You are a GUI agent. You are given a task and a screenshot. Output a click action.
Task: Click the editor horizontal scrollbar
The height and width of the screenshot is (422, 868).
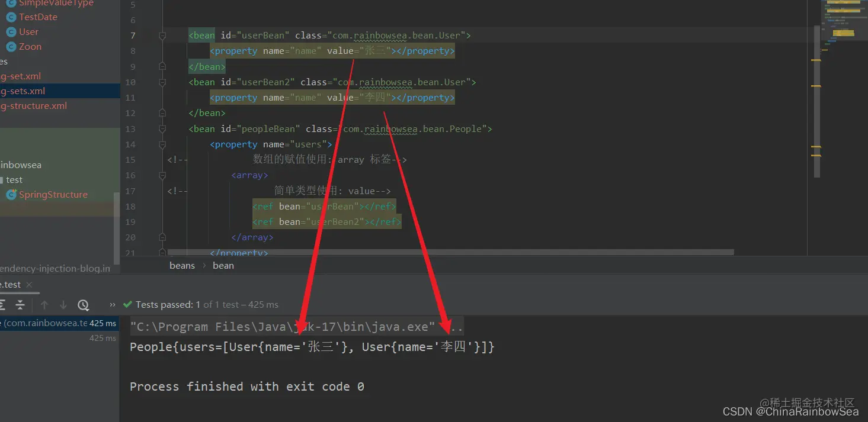(450, 252)
